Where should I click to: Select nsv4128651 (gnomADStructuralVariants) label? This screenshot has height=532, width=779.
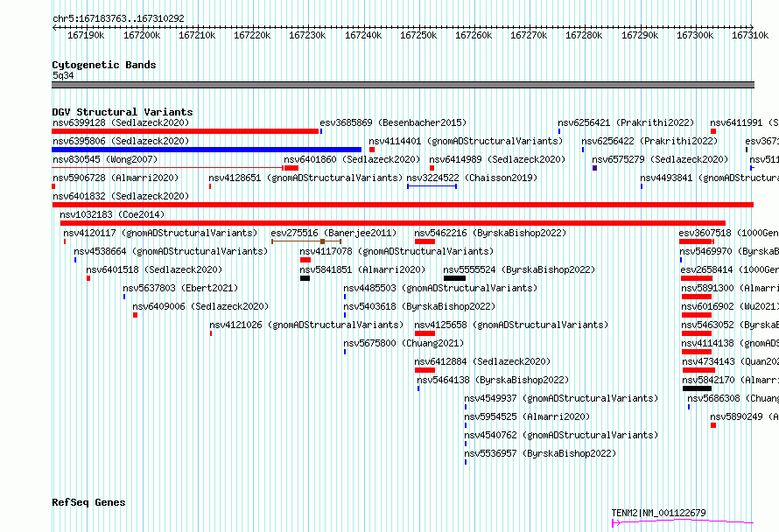(305, 178)
